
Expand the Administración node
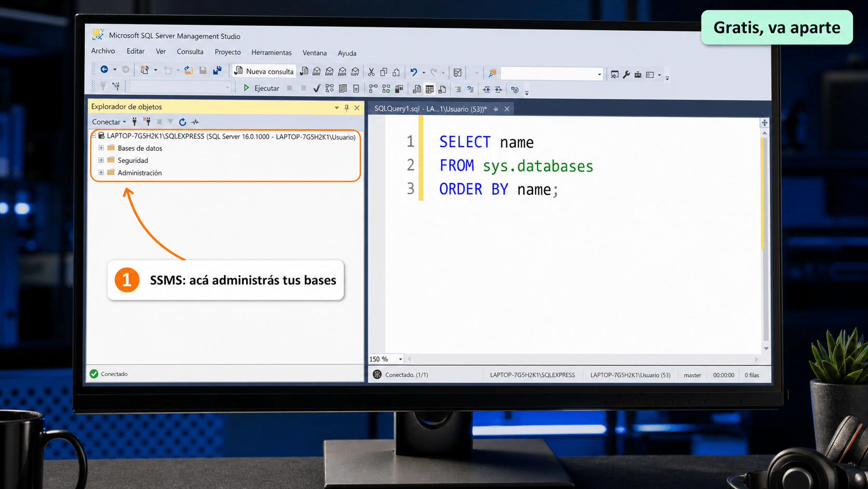point(101,173)
